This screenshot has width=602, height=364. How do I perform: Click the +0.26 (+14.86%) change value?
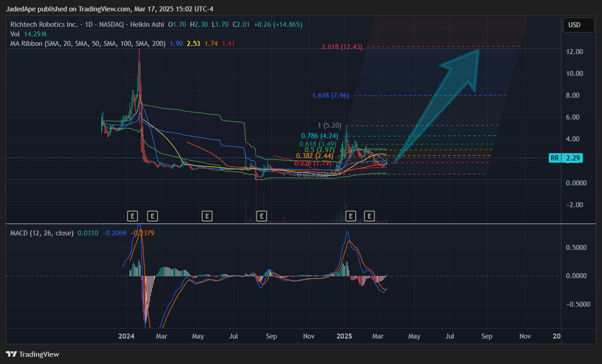pos(278,25)
